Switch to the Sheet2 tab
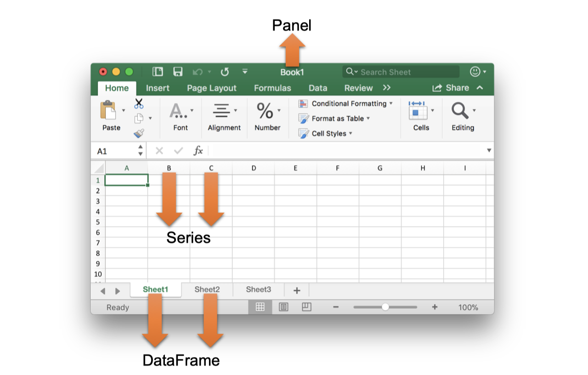Screen dimensions: 588x375 click(x=207, y=290)
